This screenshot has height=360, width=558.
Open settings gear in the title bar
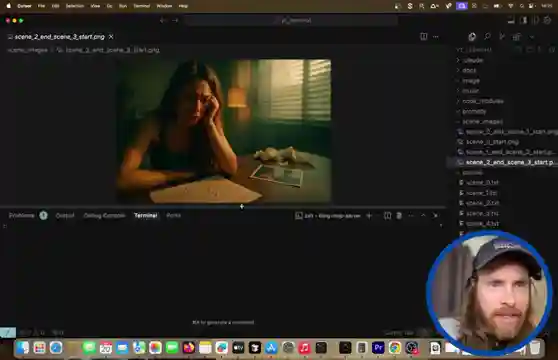[x=547, y=20]
